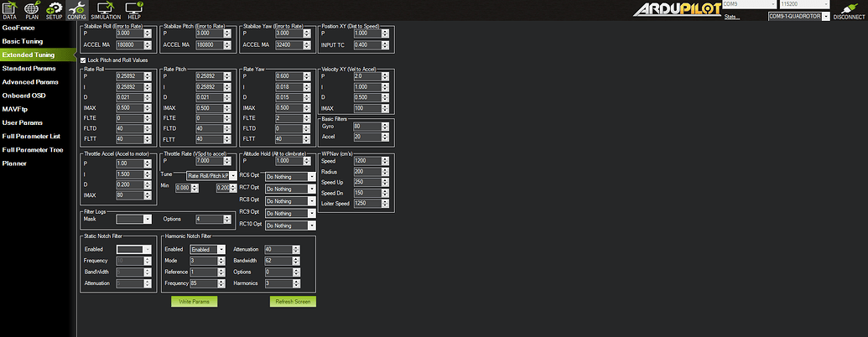The width and height of the screenshot is (868, 337).
Task: Open the 115200 baud rate dropdown
Action: pos(805,4)
